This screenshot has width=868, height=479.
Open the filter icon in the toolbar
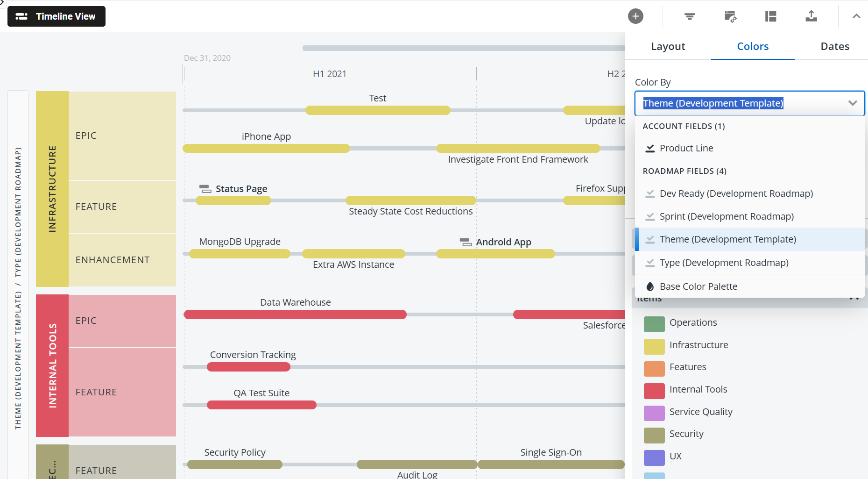pyautogui.click(x=689, y=16)
